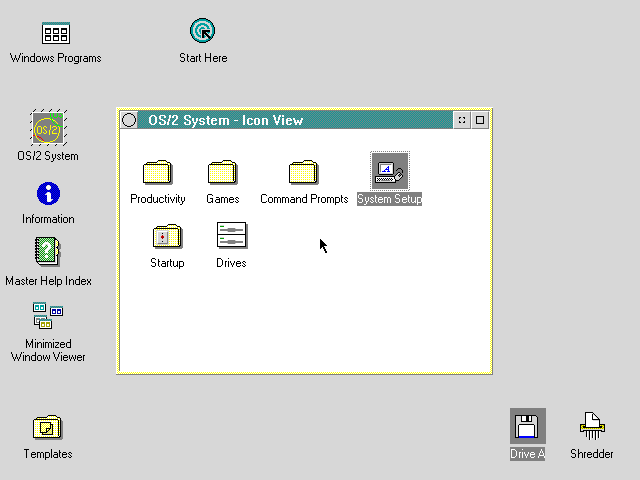This screenshot has width=640, height=480.
Task: Click the "Master Help Index" label
Action: coord(48,281)
